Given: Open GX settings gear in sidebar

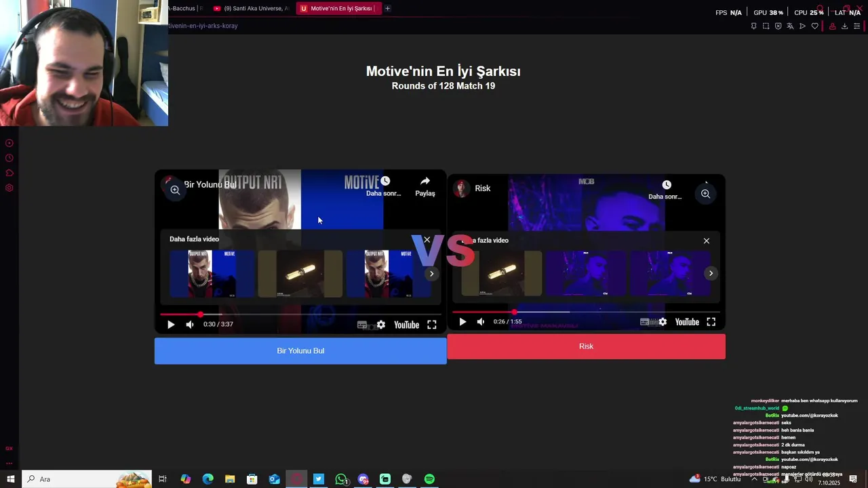Looking at the screenshot, I should (x=9, y=188).
